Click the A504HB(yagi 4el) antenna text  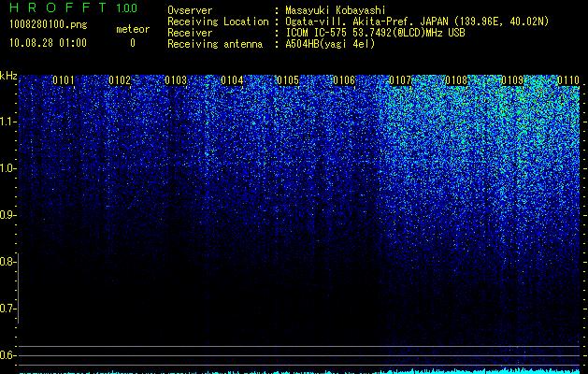330,44
